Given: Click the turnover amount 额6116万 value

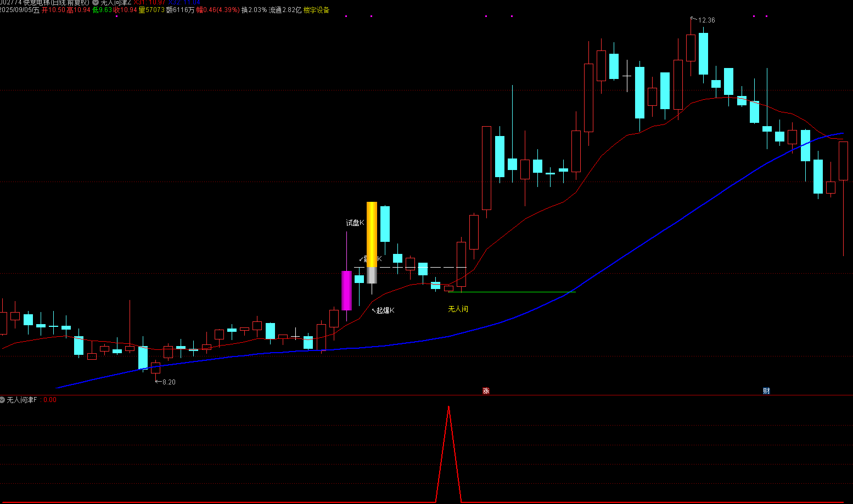Looking at the screenshot, I should 180,10.
